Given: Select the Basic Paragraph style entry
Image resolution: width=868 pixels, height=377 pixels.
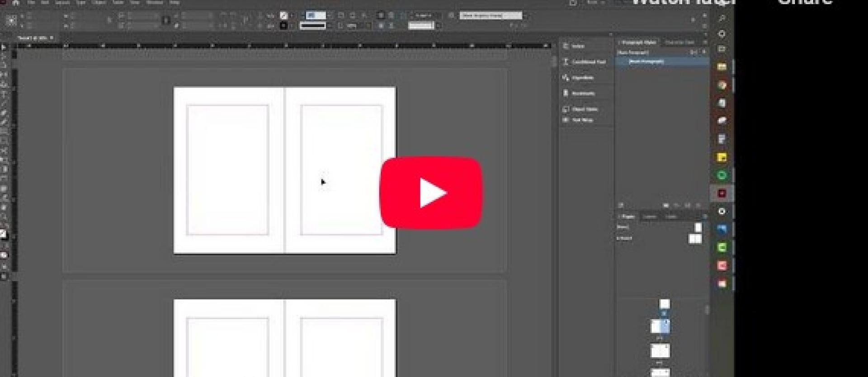Looking at the screenshot, I should point(646,61).
